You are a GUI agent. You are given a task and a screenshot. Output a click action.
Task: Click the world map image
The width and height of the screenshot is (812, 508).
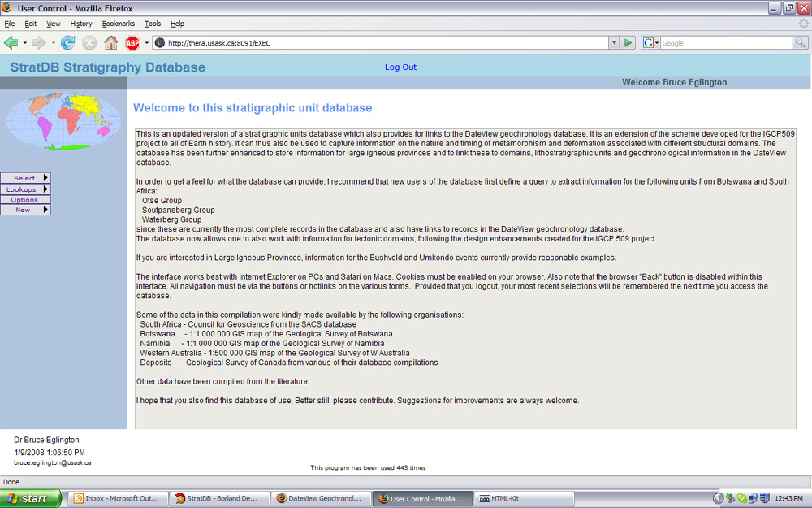pyautogui.click(x=63, y=121)
